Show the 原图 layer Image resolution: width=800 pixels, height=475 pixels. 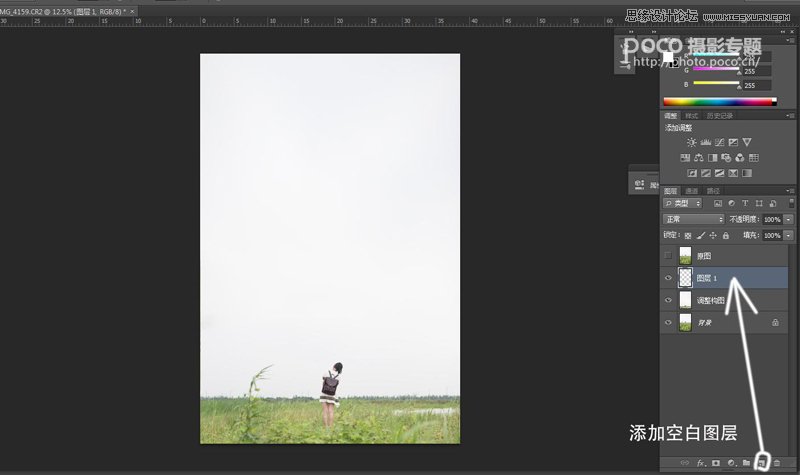[x=668, y=256]
